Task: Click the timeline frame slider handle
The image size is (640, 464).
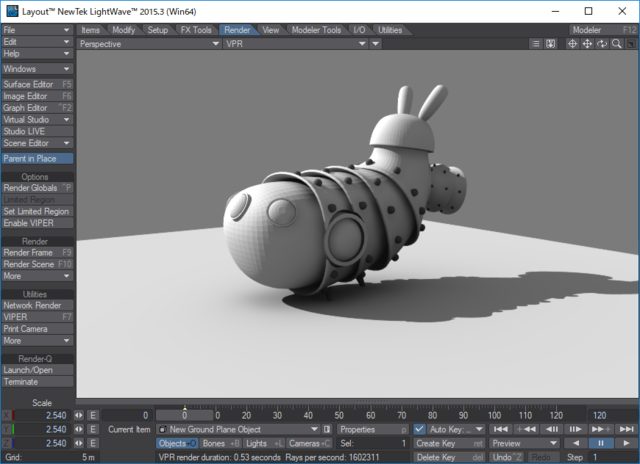Action: point(184,415)
